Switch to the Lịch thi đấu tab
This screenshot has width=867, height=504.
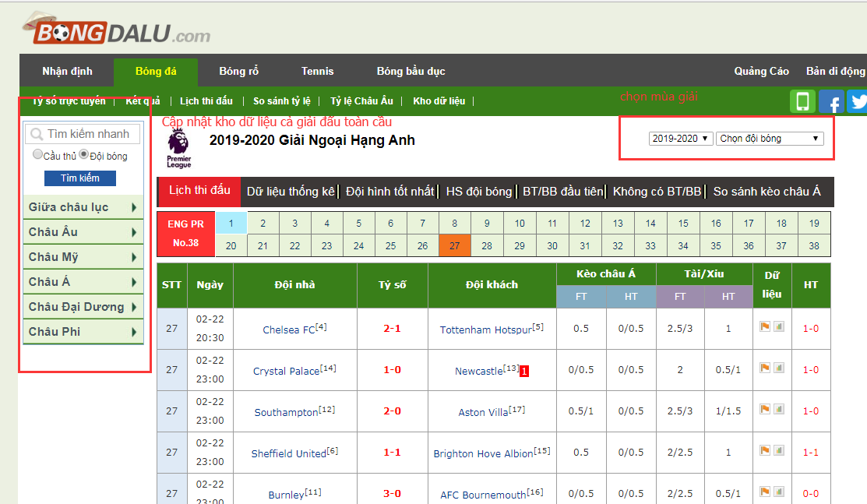[x=199, y=191]
